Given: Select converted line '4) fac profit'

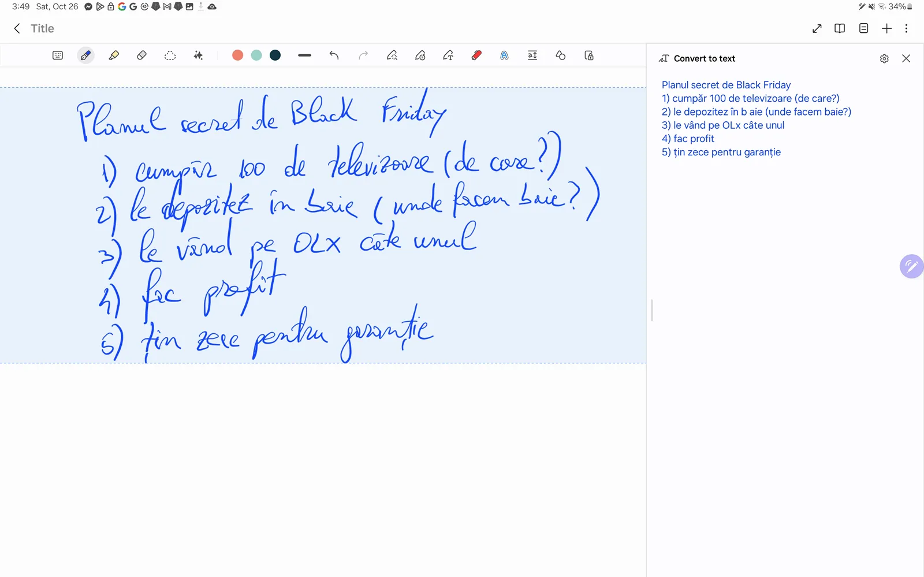Looking at the screenshot, I should [688, 139].
